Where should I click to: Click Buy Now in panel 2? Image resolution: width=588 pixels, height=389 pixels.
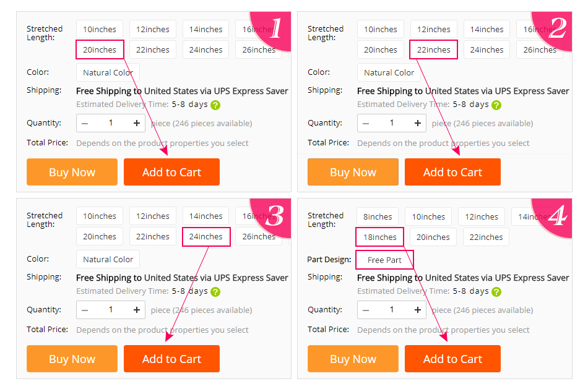click(x=353, y=172)
